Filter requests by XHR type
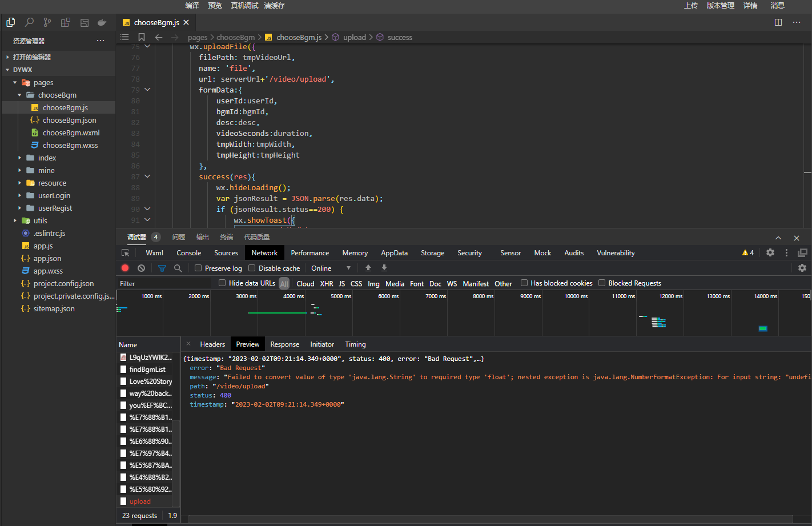The image size is (812, 526). click(327, 283)
